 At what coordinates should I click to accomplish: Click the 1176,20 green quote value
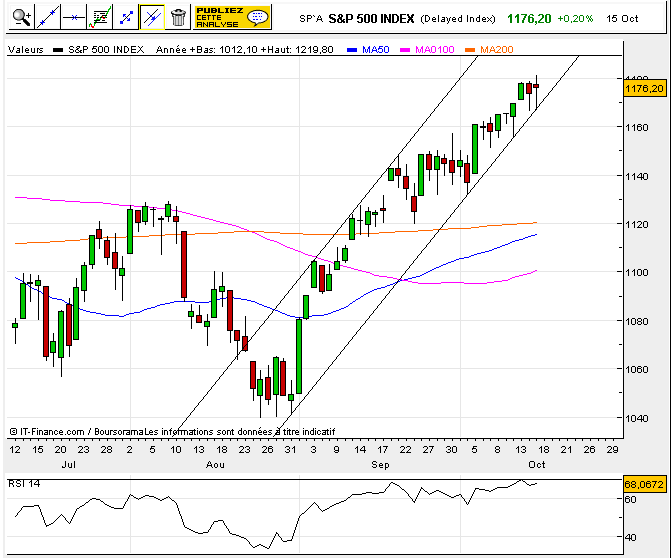(x=529, y=19)
